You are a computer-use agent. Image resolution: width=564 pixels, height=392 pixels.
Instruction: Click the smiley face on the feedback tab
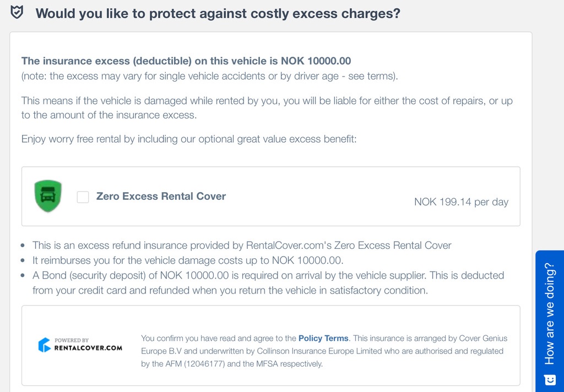pyautogui.click(x=549, y=380)
